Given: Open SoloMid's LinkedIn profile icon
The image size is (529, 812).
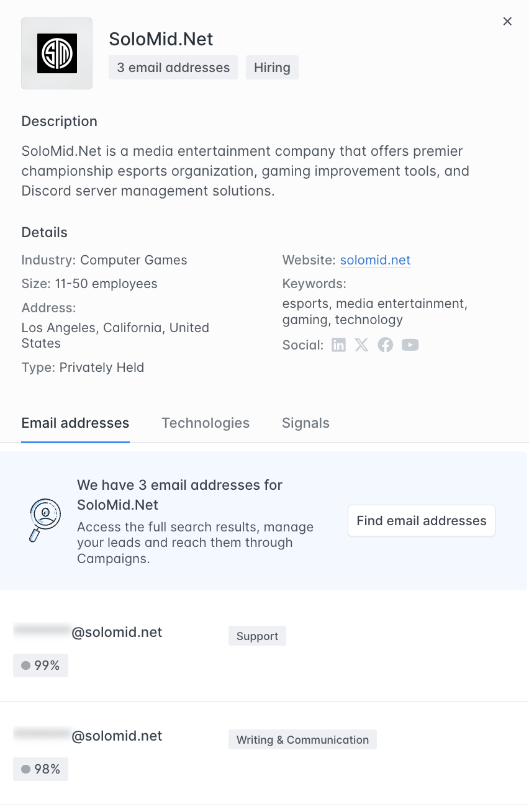Looking at the screenshot, I should click(x=338, y=345).
